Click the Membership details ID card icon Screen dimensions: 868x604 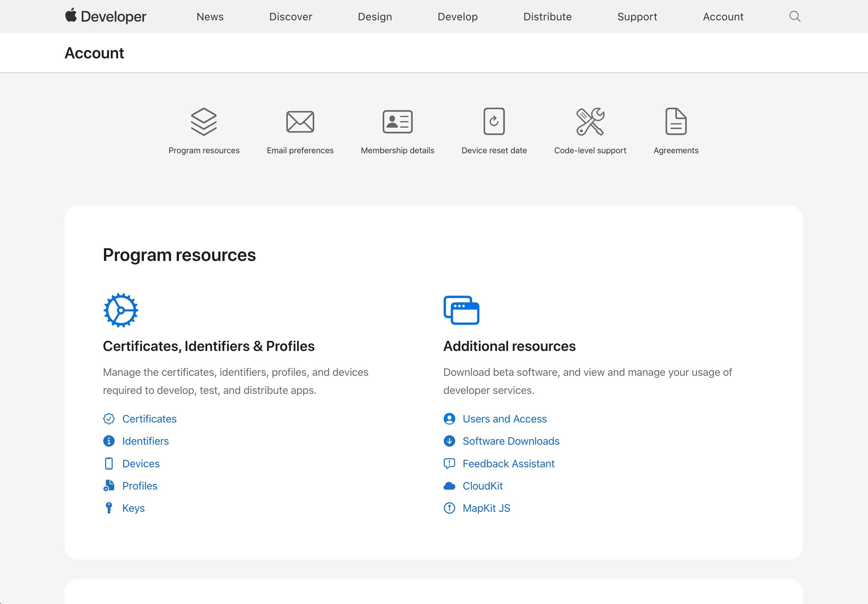(x=397, y=122)
